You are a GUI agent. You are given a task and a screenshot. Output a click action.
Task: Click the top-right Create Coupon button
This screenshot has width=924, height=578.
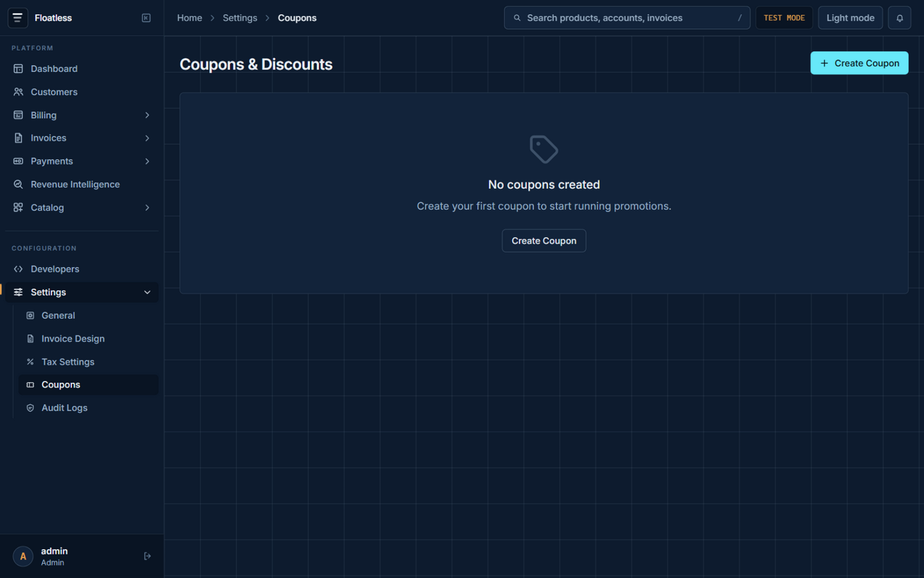pos(859,63)
